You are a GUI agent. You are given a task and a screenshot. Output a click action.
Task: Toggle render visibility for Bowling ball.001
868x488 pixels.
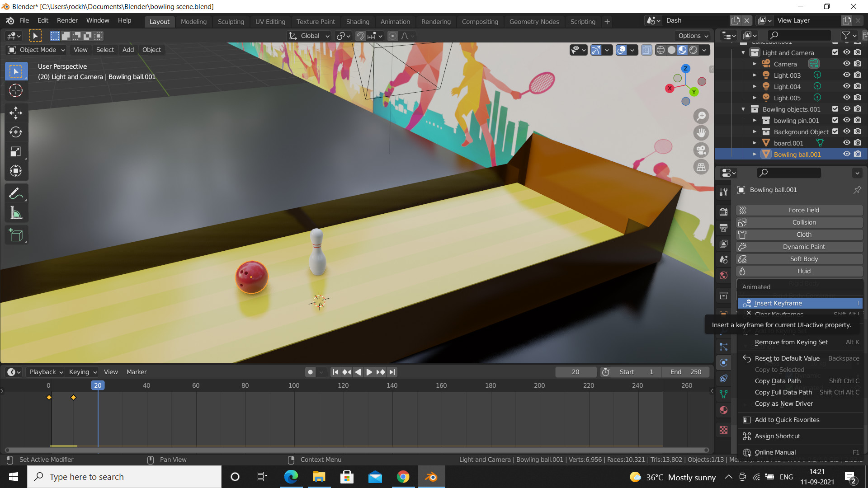point(858,154)
